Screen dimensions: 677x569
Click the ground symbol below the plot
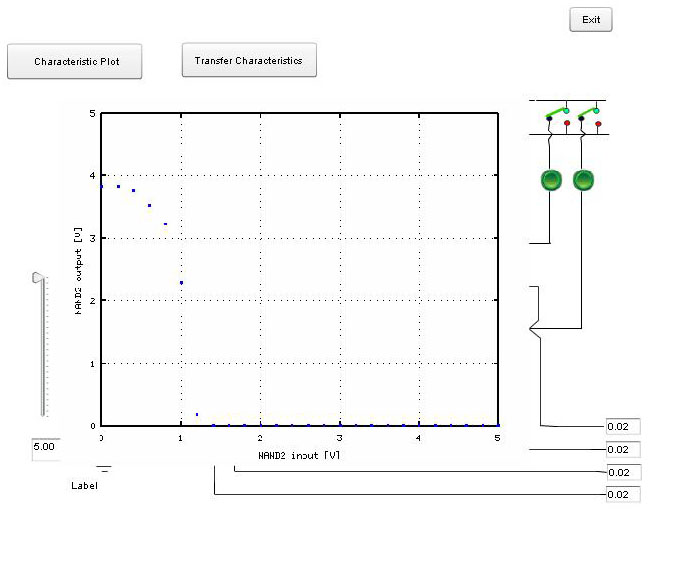click(104, 468)
